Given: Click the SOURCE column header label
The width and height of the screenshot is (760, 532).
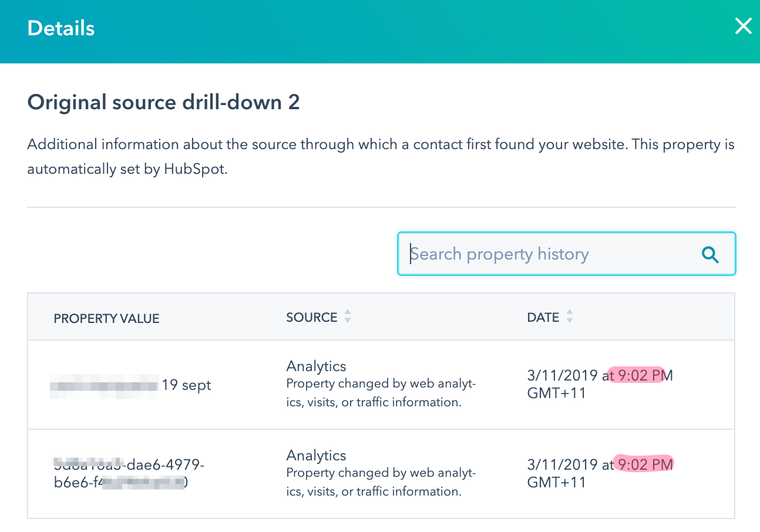Looking at the screenshot, I should 311,318.
